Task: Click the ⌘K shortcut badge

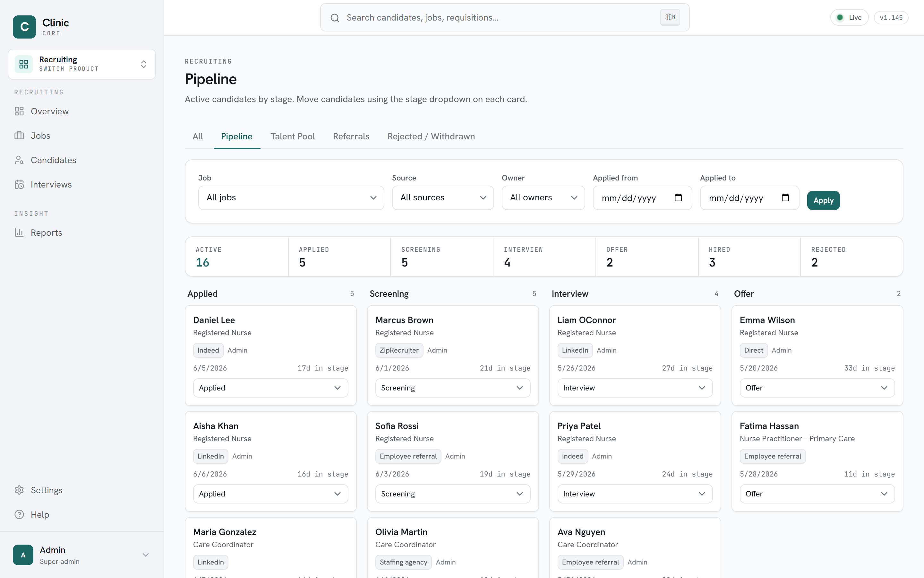Action: 670,17
